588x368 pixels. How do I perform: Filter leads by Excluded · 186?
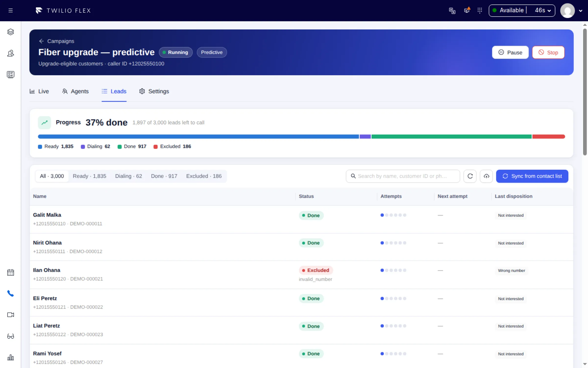(204, 176)
